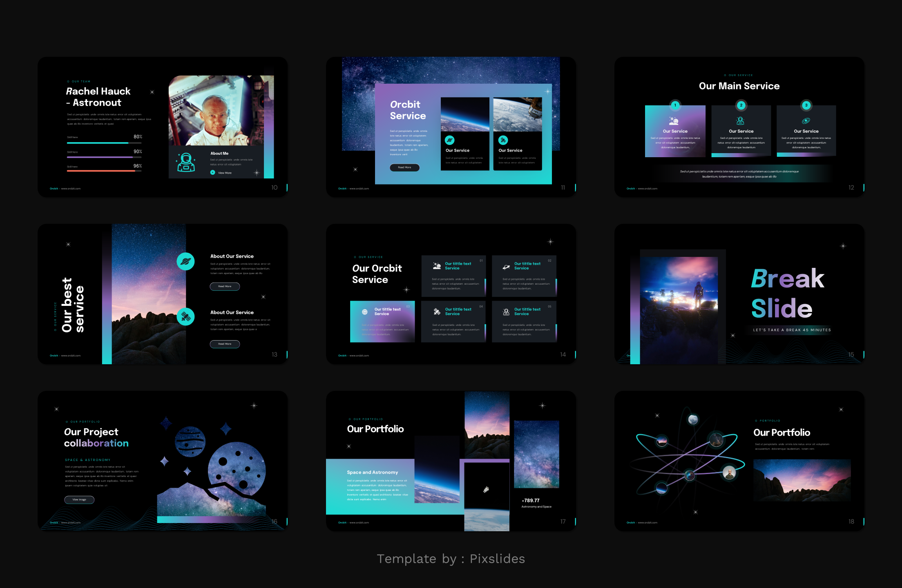The image size is (902, 588).
Task: Click the vertical Our best service title
Action: point(73,305)
